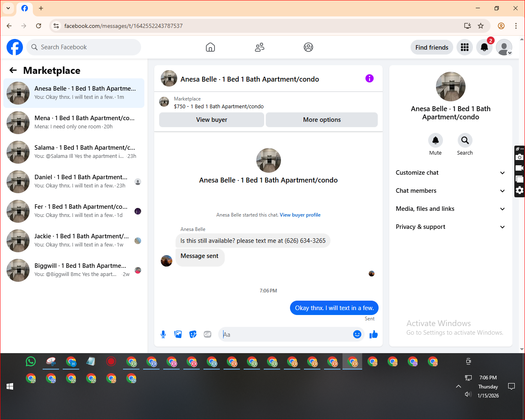The height and width of the screenshot is (420, 525).
Task: Open the Mena conversation row
Action: (x=74, y=123)
